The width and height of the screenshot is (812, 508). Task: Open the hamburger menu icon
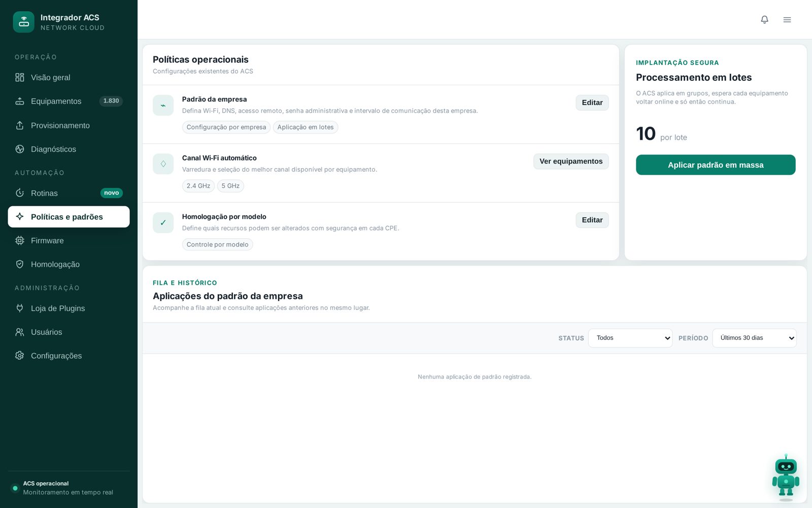tap(787, 20)
